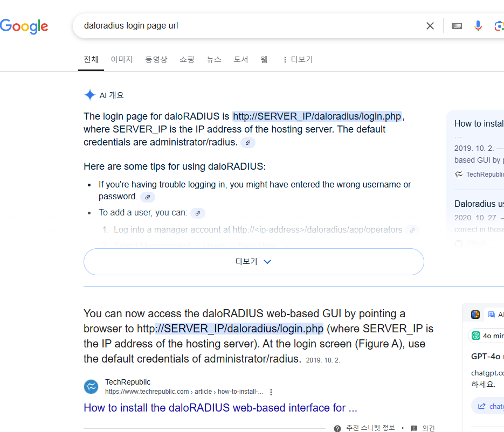Viewport: 504px width, 432px height.
Task: Click the colorful extension icon in the right sidebar panel
Action: click(475, 315)
